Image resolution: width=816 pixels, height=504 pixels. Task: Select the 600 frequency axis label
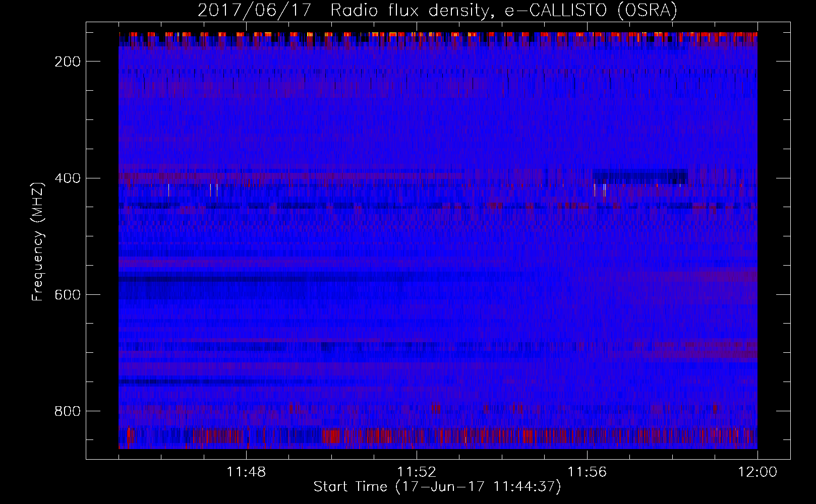click(68, 295)
